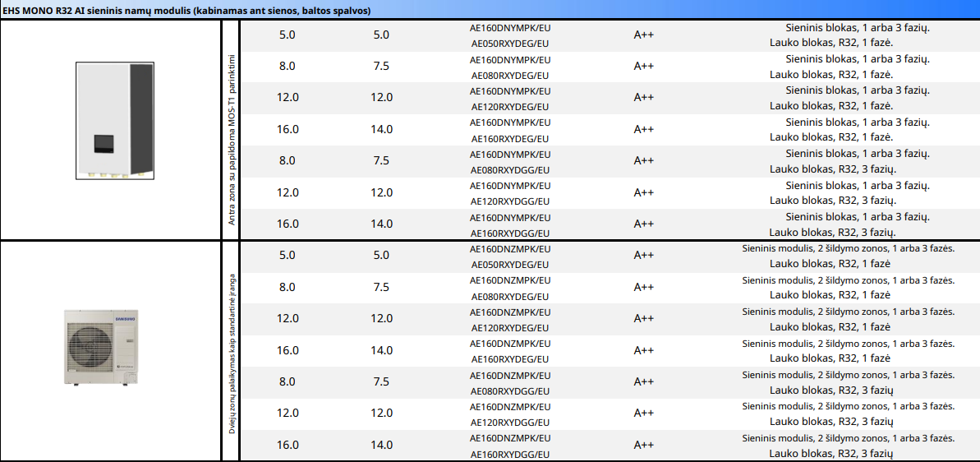Select AE120RXYDEG/EU paired with AE160DNYMPK/EU

tap(510, 107)
